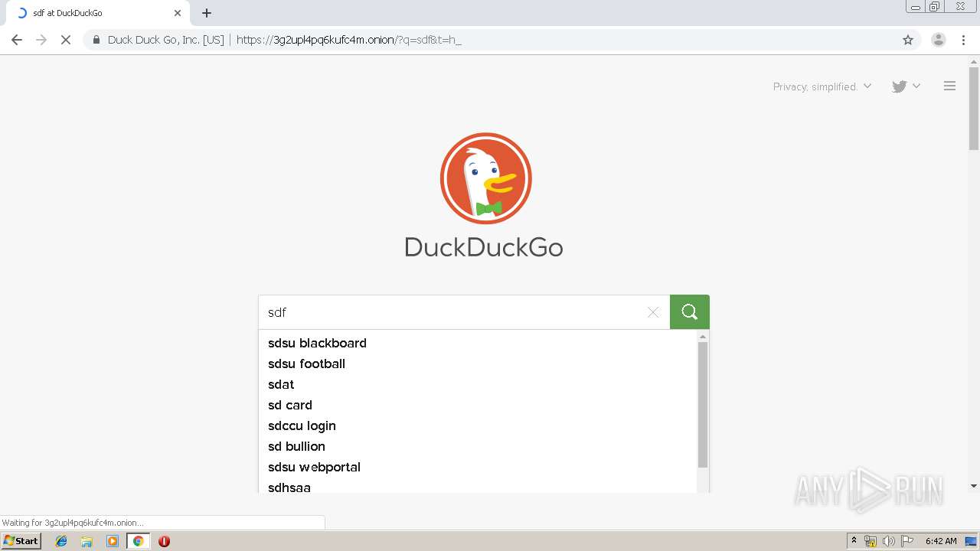
Task: Select suggestion 'sd bullion'
Action: tap(478, 446)
